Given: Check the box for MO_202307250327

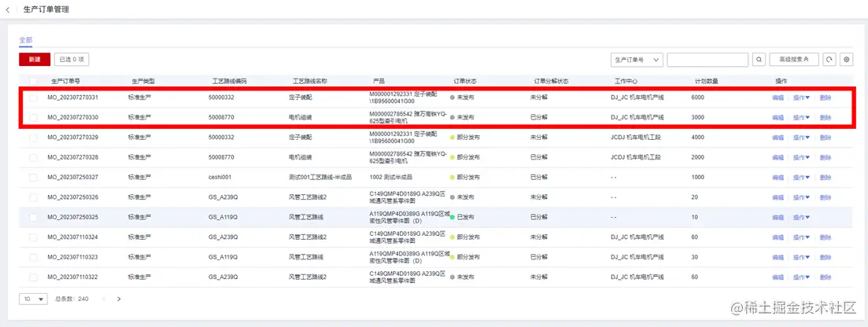Looking at the screenshot, I should click(33, 177).
